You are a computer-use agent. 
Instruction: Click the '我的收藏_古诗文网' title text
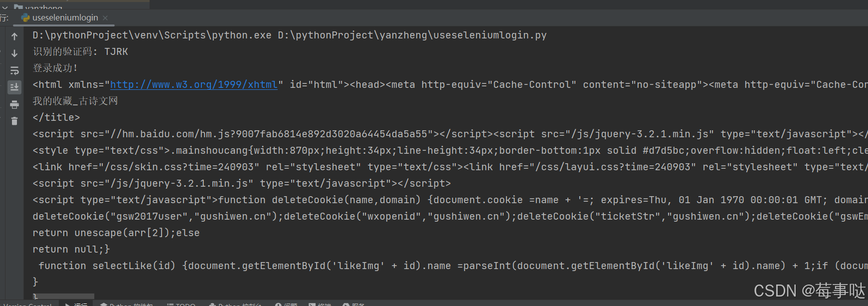pyautogui.click(x=75, y=101)
